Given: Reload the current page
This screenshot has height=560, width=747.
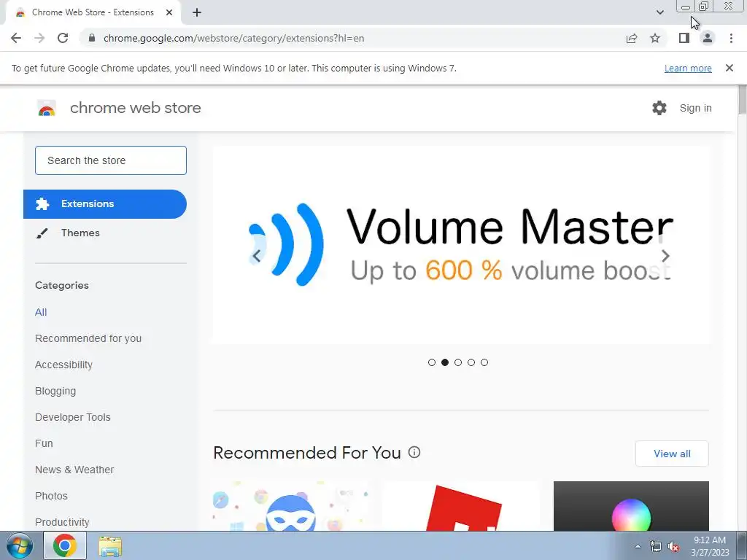Looking at the screenshot, I should coord(63,38).
